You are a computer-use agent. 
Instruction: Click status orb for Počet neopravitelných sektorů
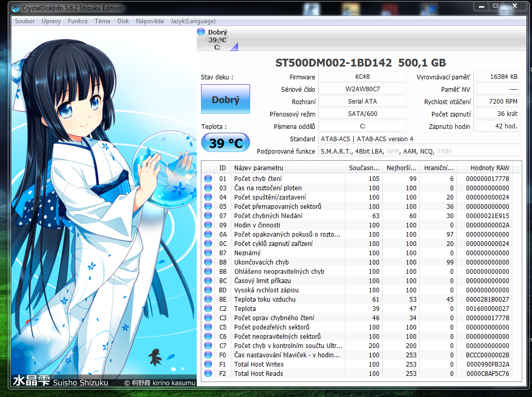point(208,336)
